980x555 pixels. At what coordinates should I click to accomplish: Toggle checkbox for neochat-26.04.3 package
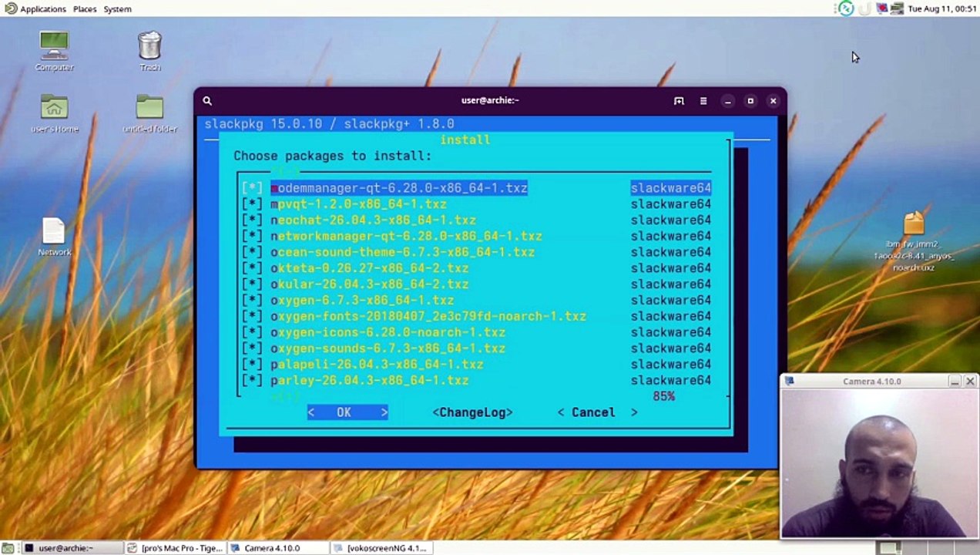point(252,220)
